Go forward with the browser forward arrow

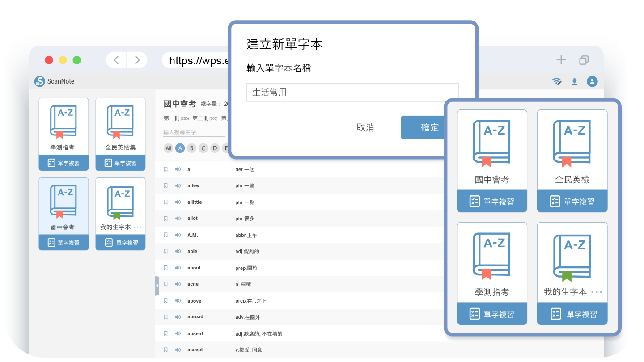pos(137,60)
